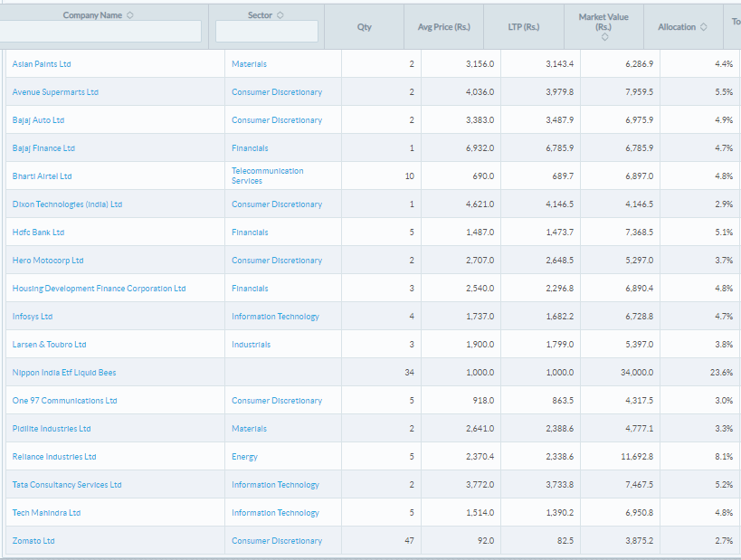Image resolution: width=741 pixels, height=560 pixels.
Task: Click Consumer Discretionary in Bajaj Auto row
Action: click(x=277, y=120)
